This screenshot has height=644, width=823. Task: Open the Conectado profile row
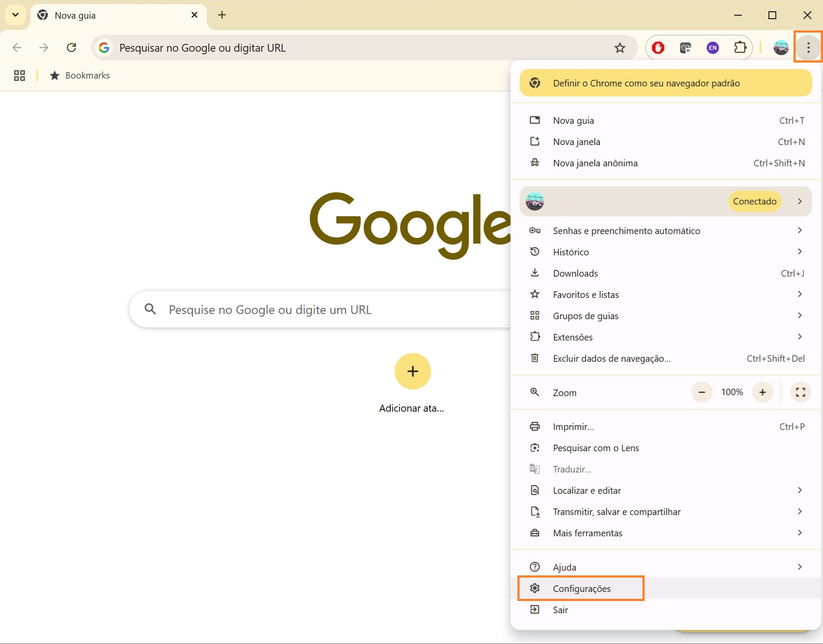click(x=665, y=201)
